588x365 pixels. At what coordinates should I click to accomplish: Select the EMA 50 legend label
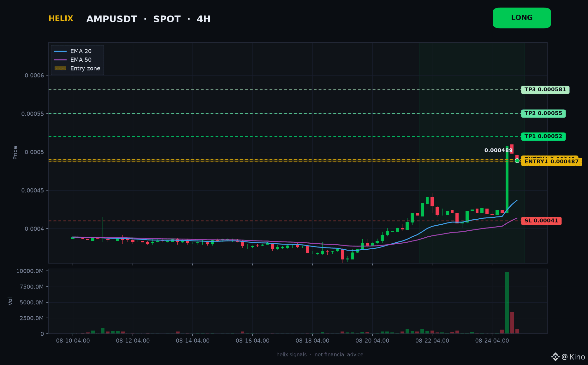(x=81, y=60)
